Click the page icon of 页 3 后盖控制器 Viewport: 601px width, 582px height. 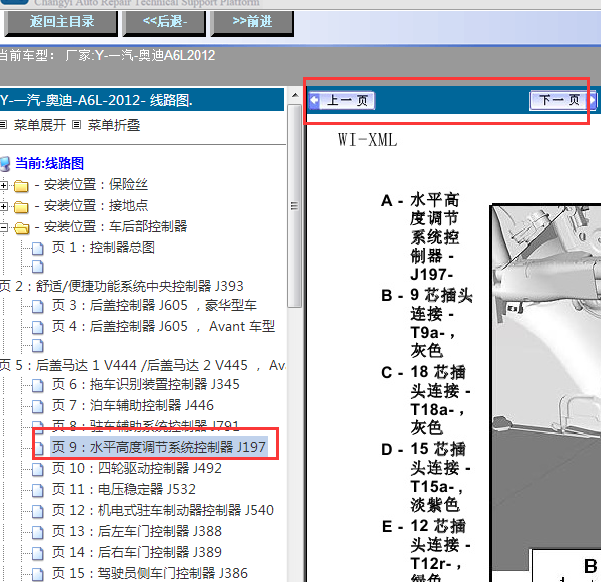[x=38, y=306]
